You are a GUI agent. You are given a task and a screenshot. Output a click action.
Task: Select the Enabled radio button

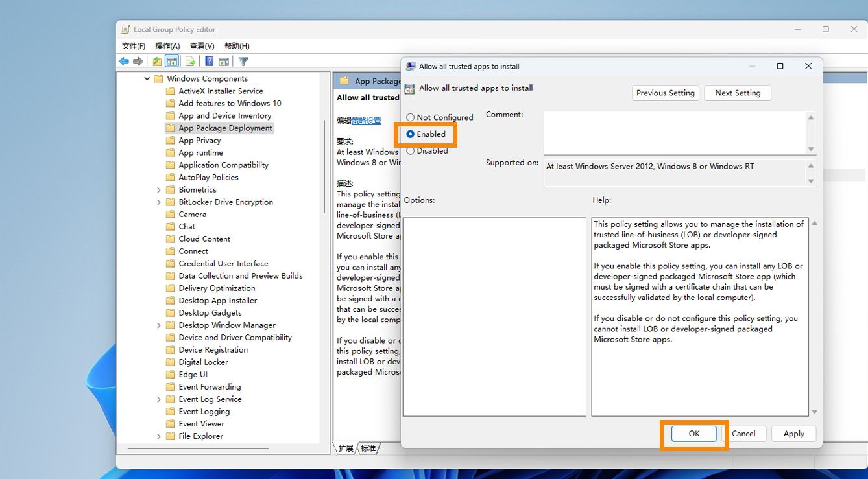pos(411,134)
